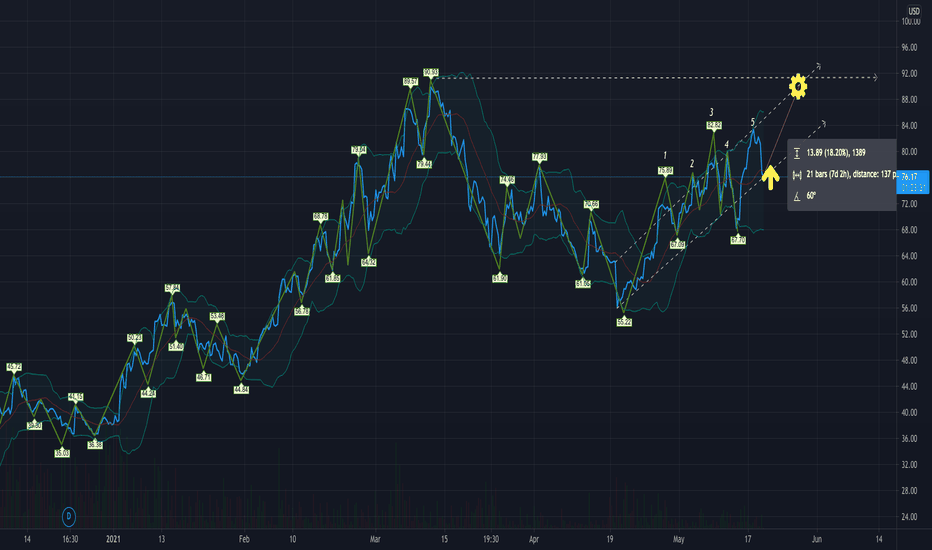Click the 67.70 pivot low label
This screenshot has height=550, width=932.
pos(738,240)
